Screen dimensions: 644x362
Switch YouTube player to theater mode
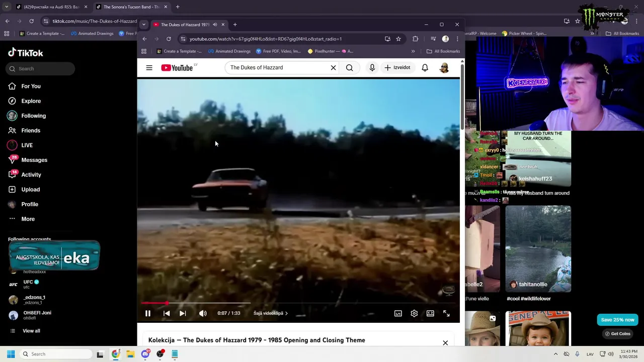pos(430,313)
